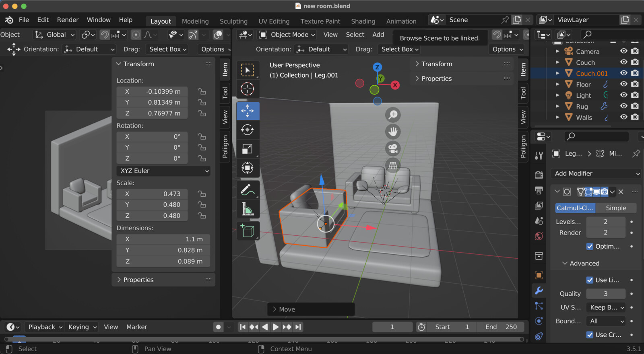Image resolution: width=644 pixels, height=354 pixels.
Task: Select the Scale tool
Action: coord(248,149)
